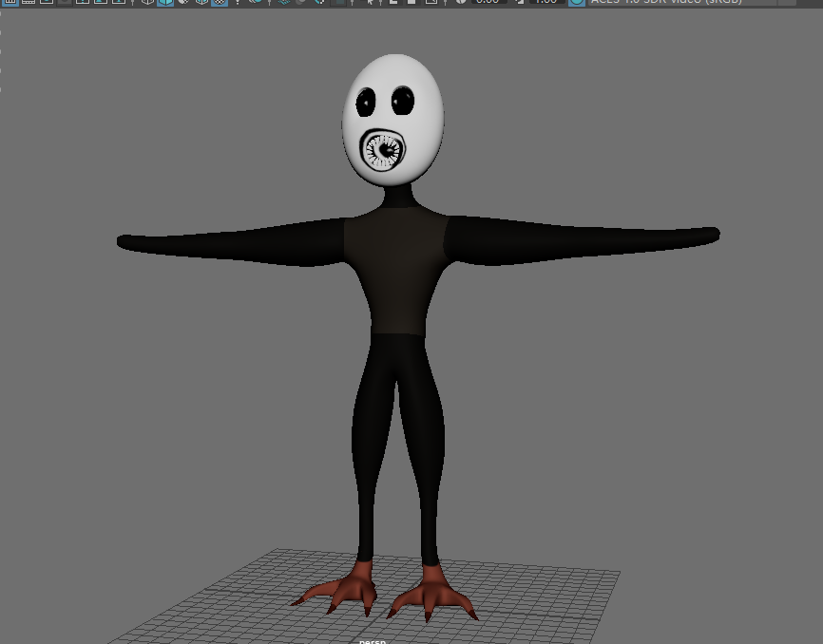Click the isolate select arrow icon
The height and width of the screenshot is (644, 823).
(371, 2)
